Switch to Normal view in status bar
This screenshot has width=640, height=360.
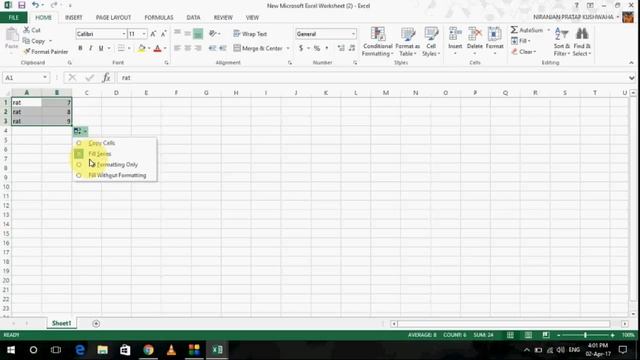pos(510,335)
